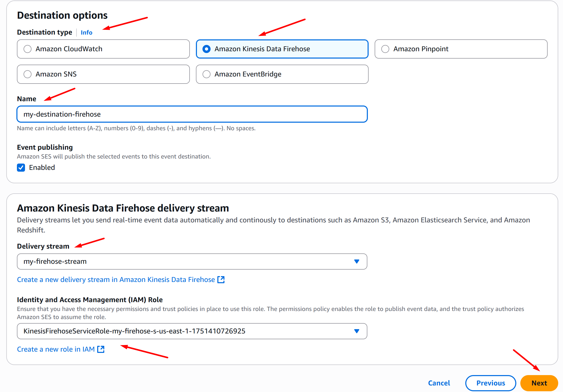Image resolution: width=563 pixels, height=392 pixels.
Task: Click the orange Next button
Action: [x=539, y=383]
